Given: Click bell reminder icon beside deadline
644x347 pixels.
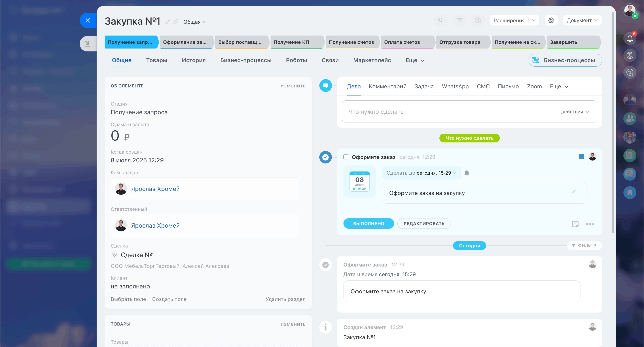Looking at the screenshot, I should pyautogui.click(x=466, y=173).
